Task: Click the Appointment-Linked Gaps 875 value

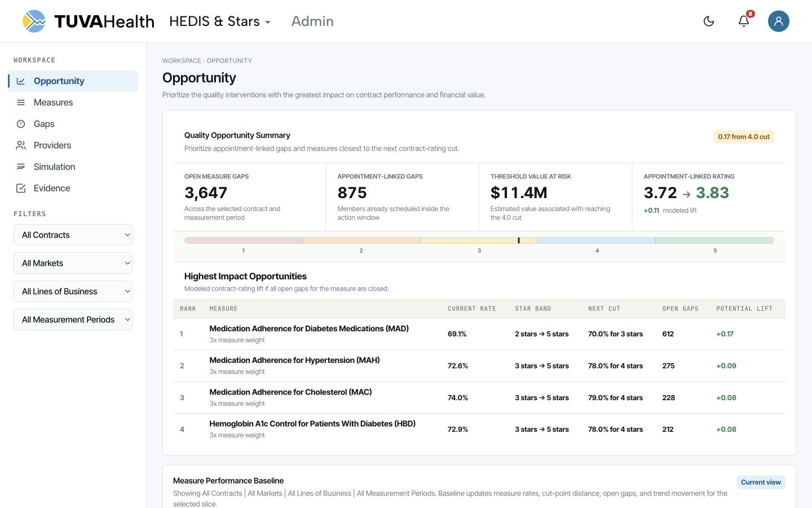Action: click(x=352, y=193)
